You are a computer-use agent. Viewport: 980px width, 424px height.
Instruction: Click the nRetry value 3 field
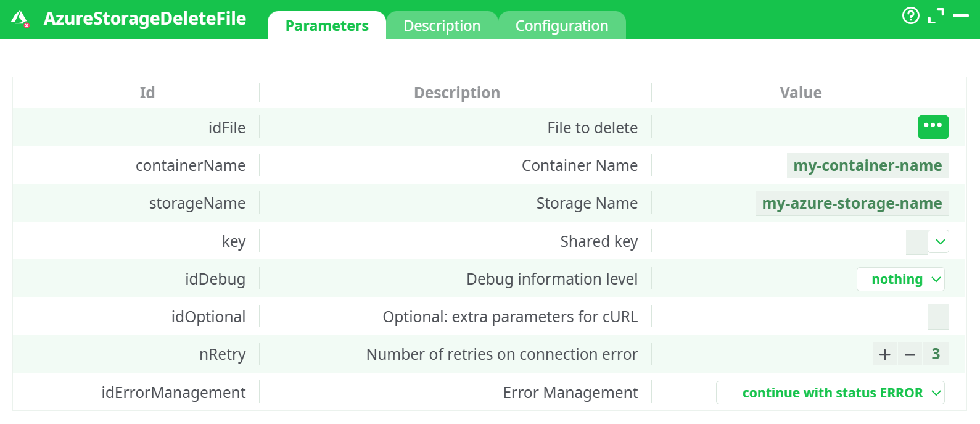click(936, 354)
